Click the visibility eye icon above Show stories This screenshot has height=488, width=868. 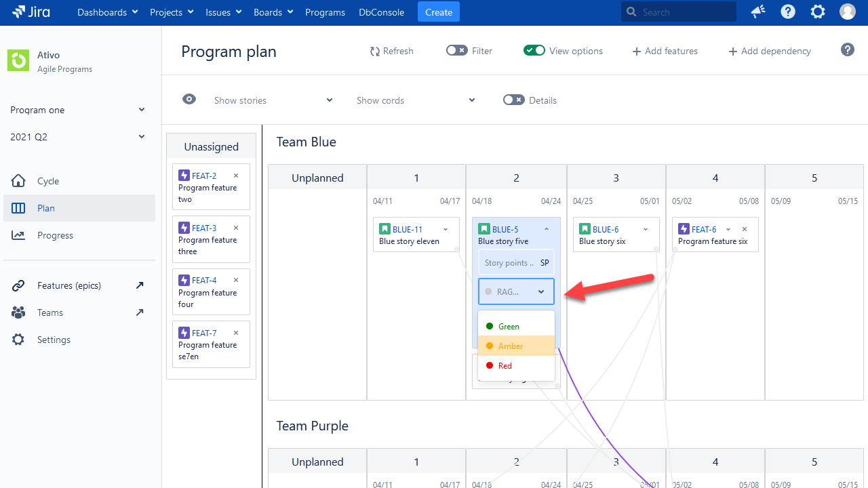click(189, 99)
